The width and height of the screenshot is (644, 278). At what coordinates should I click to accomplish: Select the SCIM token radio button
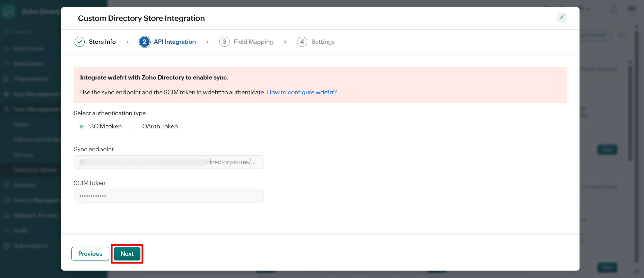[x=81, y=126]
